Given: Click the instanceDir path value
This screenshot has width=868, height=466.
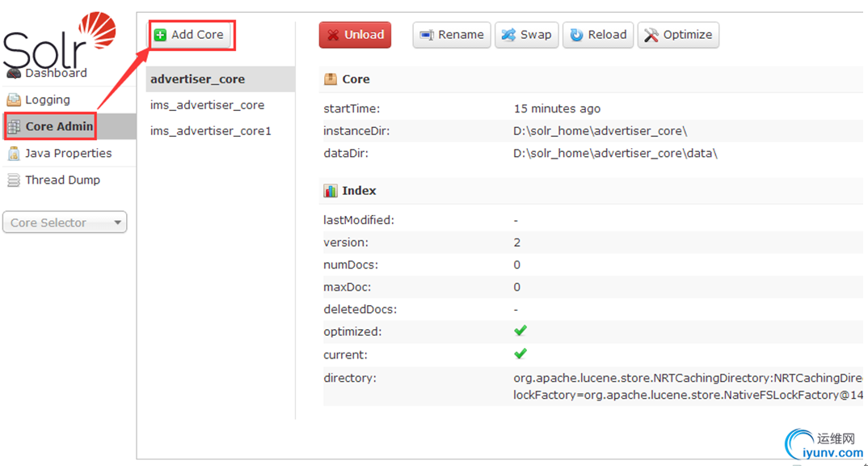Looking at the screenshot, I should pyautogui.click(x=600, y=131).
